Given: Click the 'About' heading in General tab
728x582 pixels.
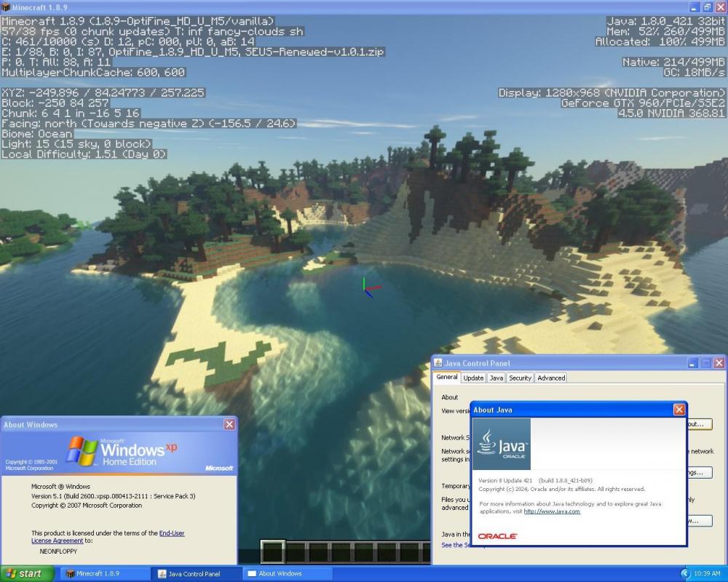Looking at the screenshot, I should pos(449,397).
